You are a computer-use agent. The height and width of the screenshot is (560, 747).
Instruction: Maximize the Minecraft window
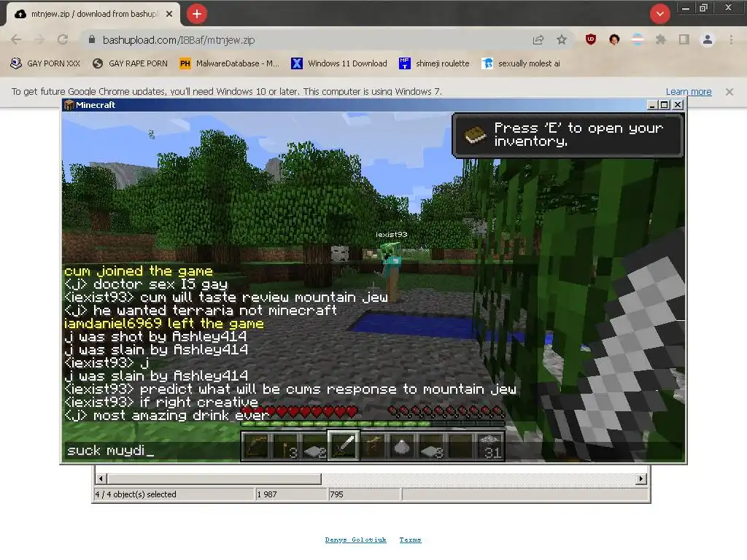click(665, 105)
